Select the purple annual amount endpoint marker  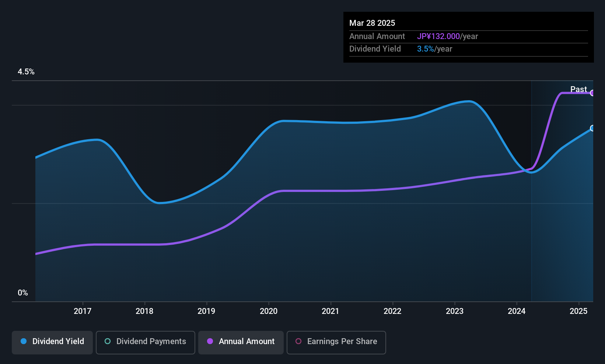592,93
